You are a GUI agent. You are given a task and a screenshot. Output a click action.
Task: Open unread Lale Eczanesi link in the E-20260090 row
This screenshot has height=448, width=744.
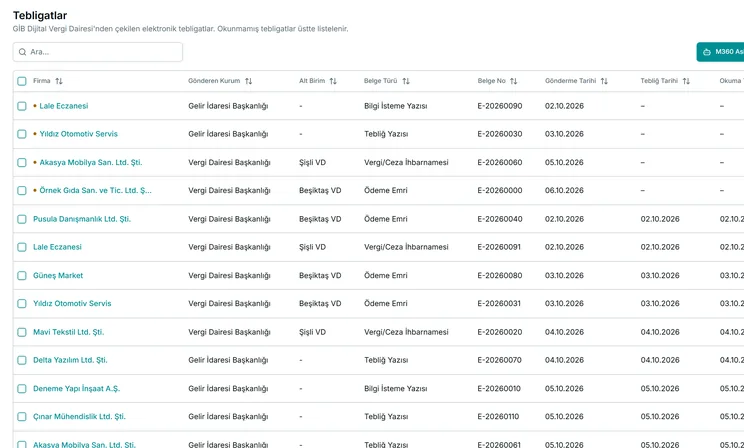64,106
